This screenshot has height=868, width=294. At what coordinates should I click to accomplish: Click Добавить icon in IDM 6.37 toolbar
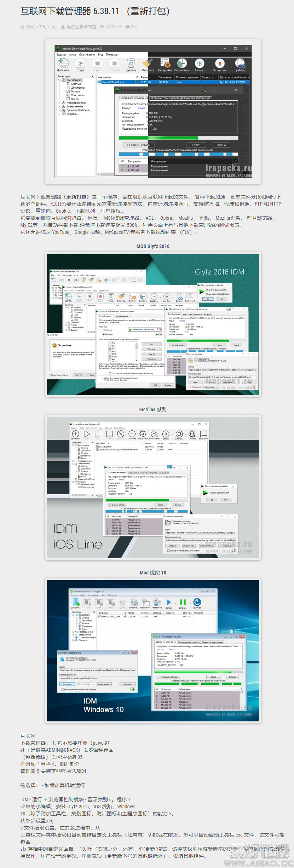pos(63,63)
